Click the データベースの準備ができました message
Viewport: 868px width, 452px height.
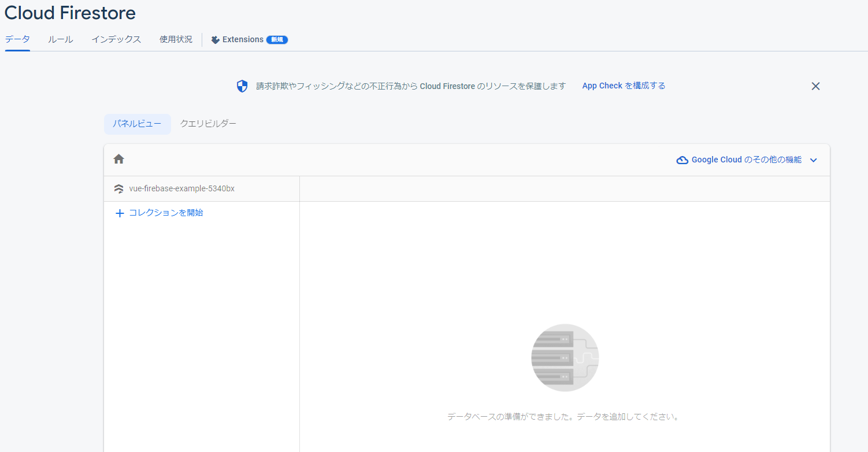click(x=563, y=416)
